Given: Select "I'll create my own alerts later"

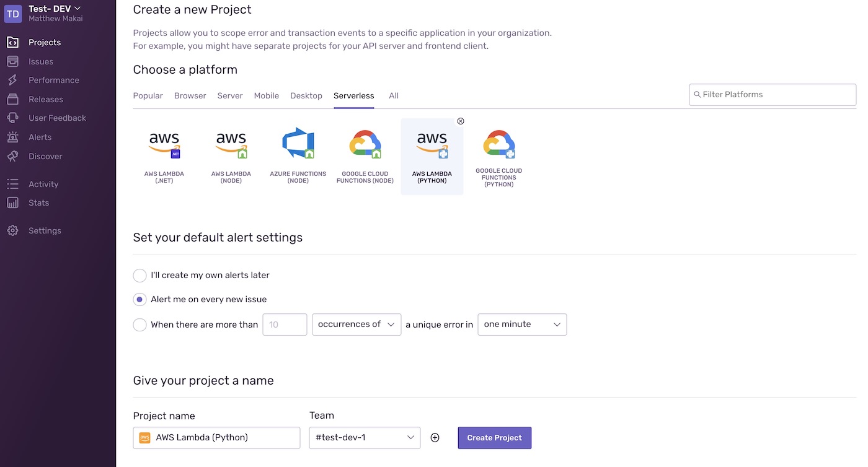Looking at the screenshot, I should click(x=139, y=275).
